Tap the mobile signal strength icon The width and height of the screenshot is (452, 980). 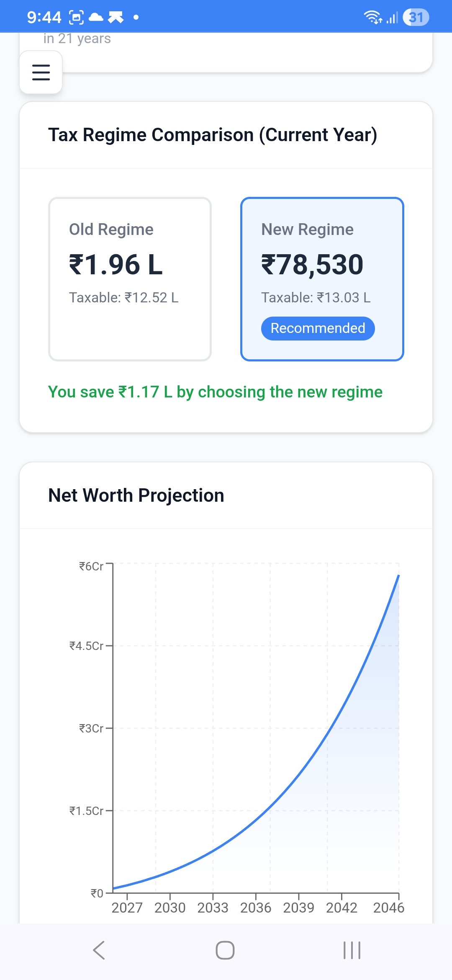pos(393,17)
